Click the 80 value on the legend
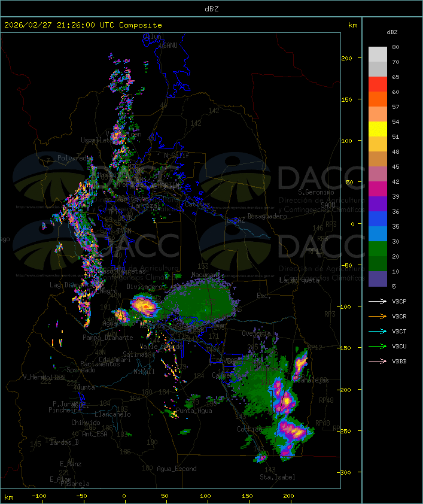 (395, 47)
